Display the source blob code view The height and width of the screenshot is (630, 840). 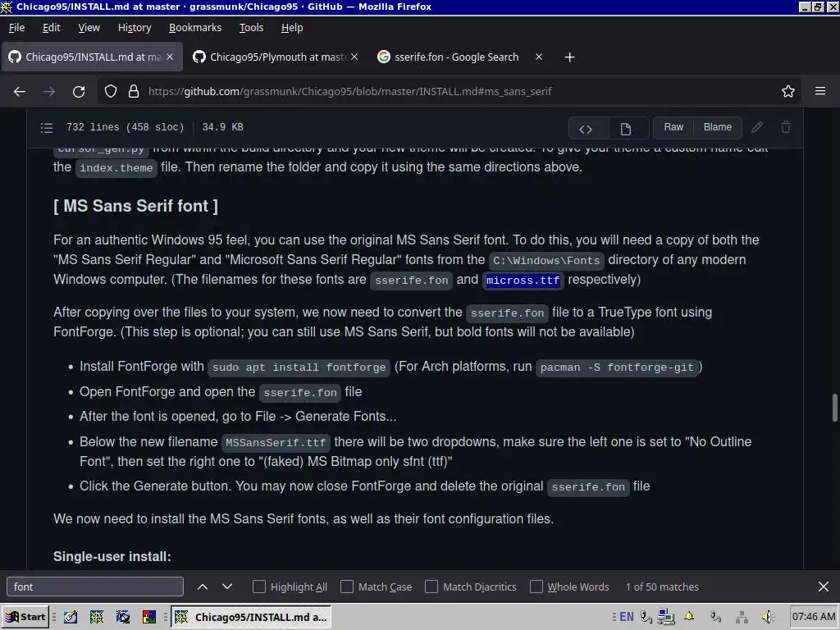[586, 129]
